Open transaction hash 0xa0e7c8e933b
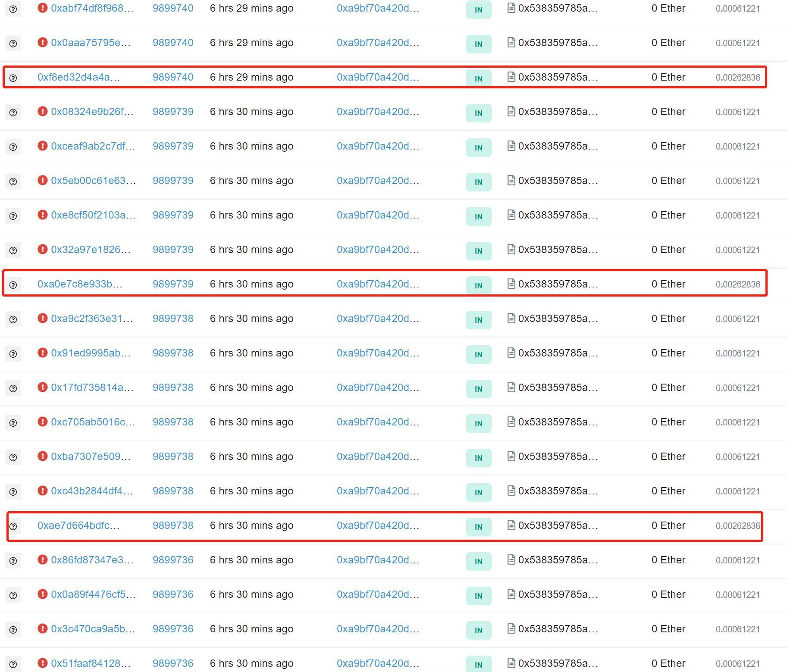 80,284
